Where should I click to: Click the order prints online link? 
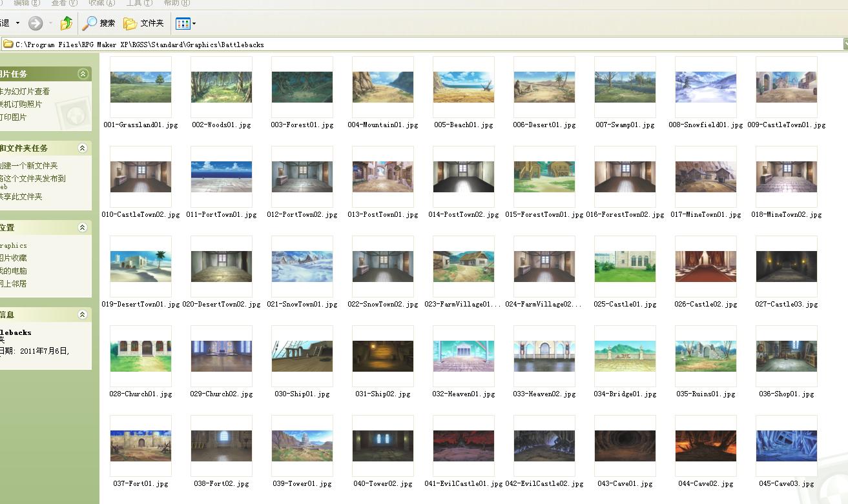click(x=21, y=105)
